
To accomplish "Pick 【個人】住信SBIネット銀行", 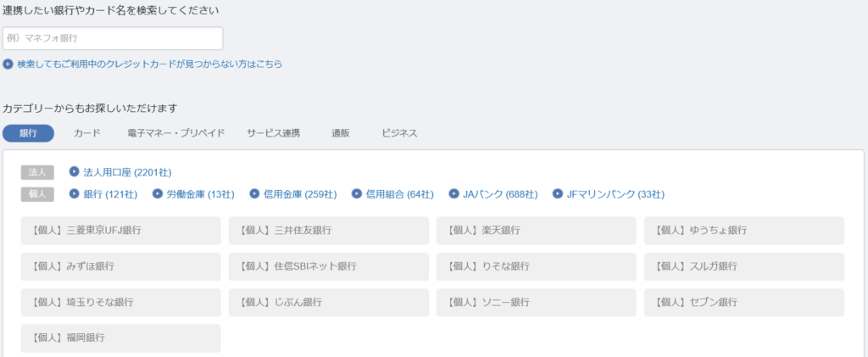I will [328, 266].
